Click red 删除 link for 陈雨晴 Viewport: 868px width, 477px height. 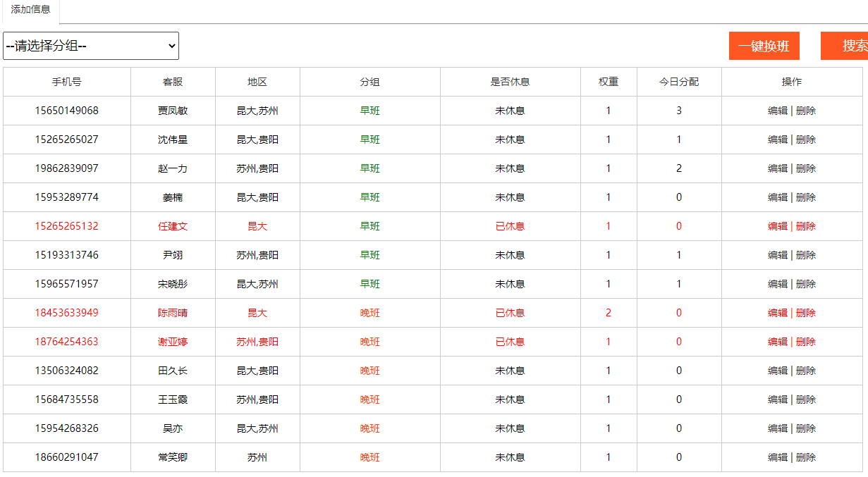pyautogui.click(x=806, y=313)
